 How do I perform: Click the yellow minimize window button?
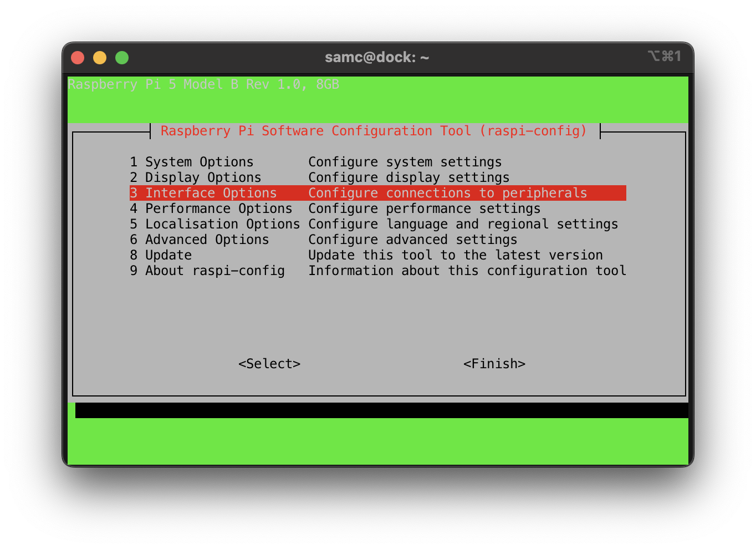point(100,58)
